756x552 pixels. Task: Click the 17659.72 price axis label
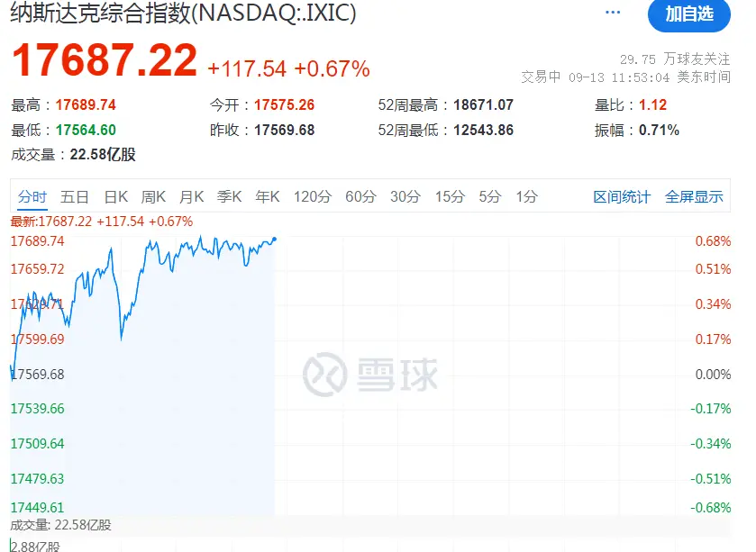(38, 268)
